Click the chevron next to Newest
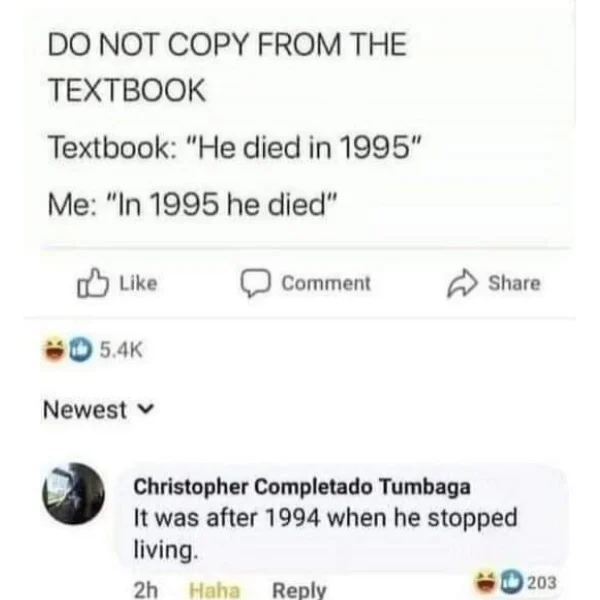The height and width of the screenshot is (600, 600). coord(145,409)
